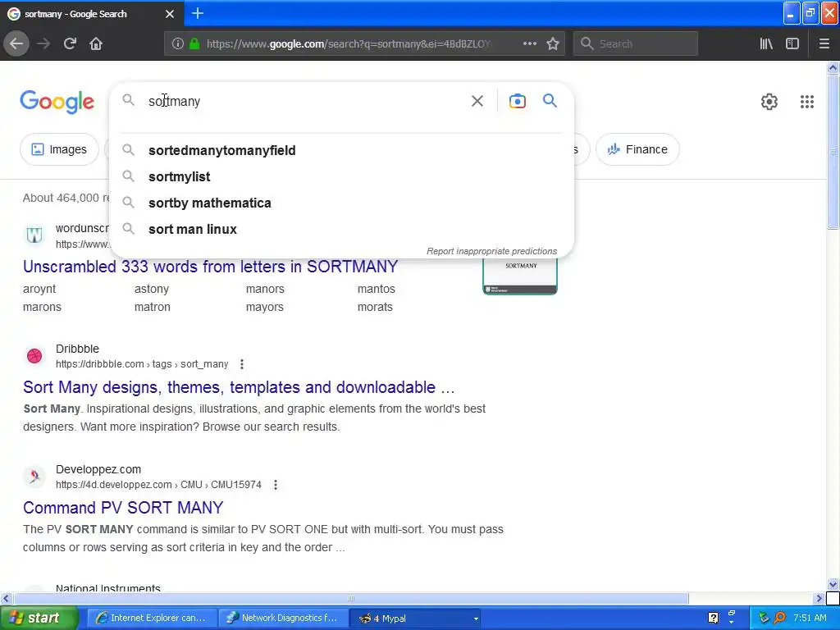Viewport: 840px width, 630px height.
Task: Click the wordunscrambler site favicon
Action: coord(34,235)
